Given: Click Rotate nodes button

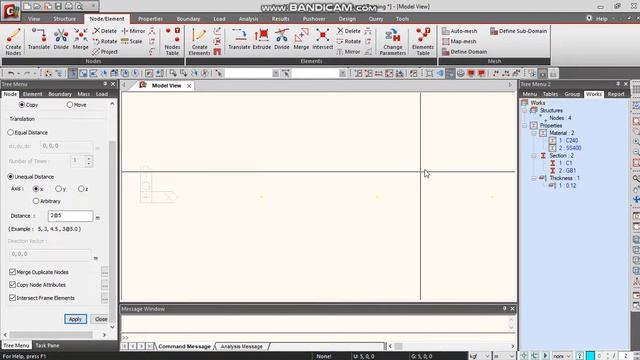Looking at the screenshot, I should coord(105,41).
